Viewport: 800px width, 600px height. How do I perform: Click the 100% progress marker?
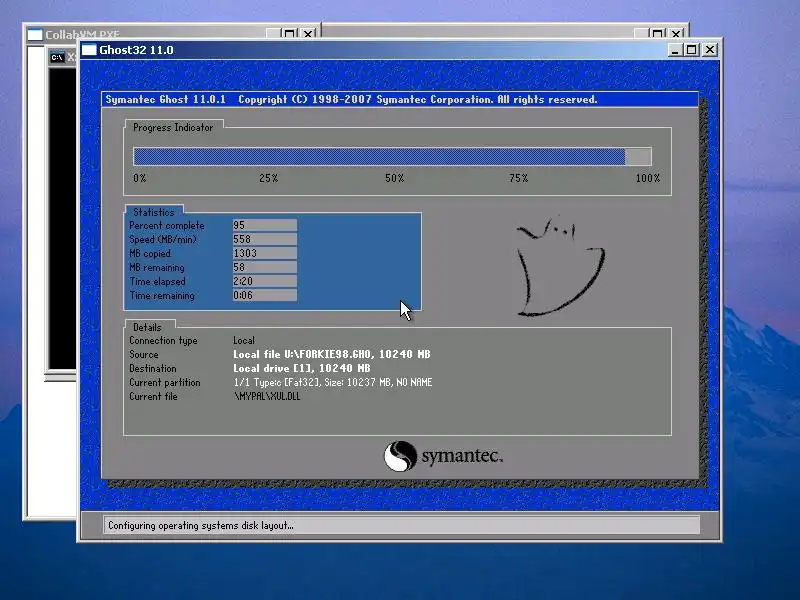[x=648, y=178]
